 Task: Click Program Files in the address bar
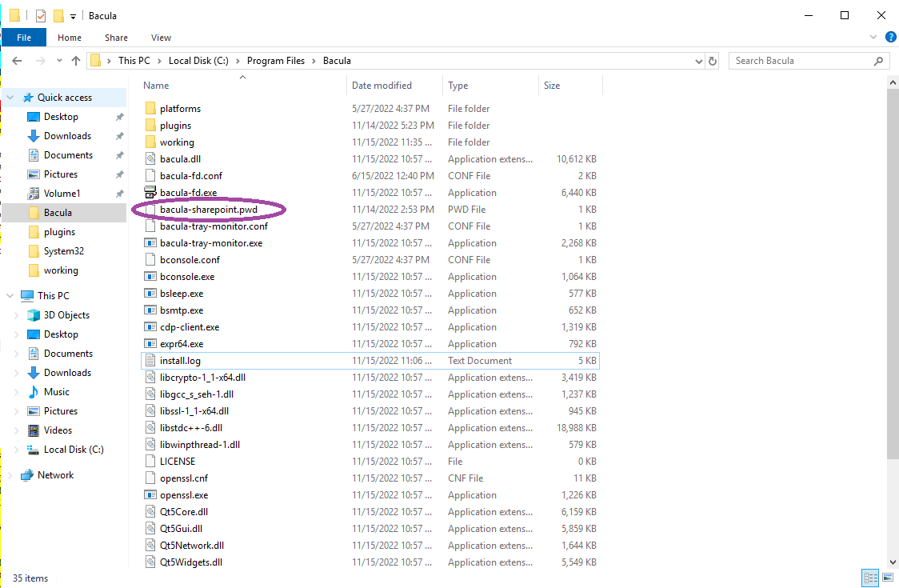[276, 61]
